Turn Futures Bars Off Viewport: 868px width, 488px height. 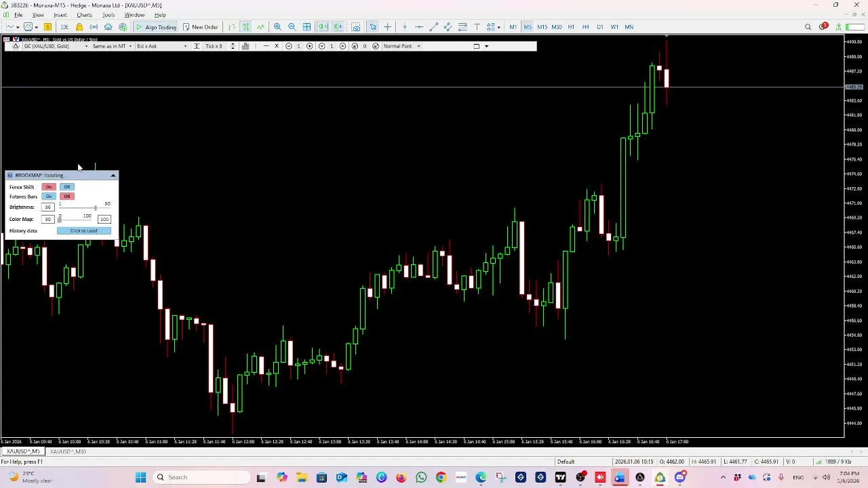[x=66, y=197]
